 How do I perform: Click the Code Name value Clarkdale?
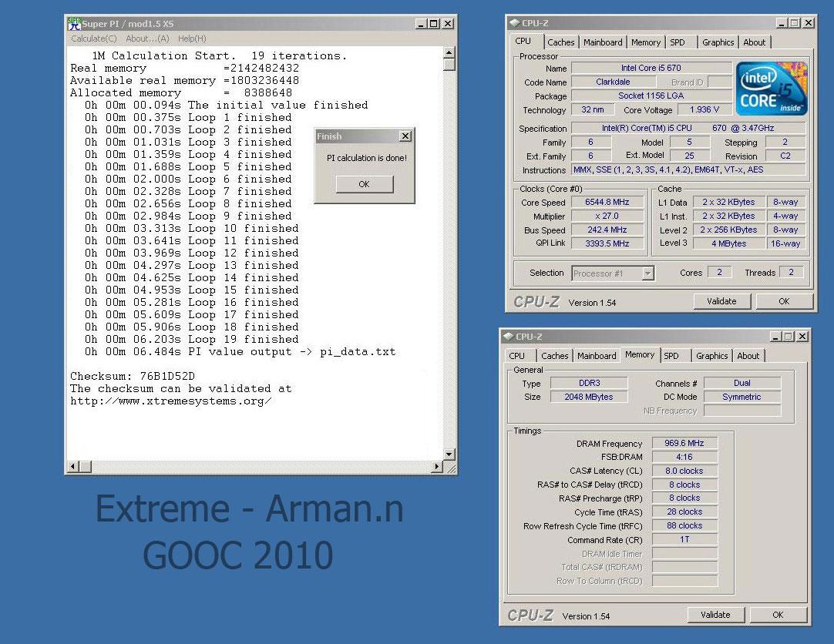614,82
